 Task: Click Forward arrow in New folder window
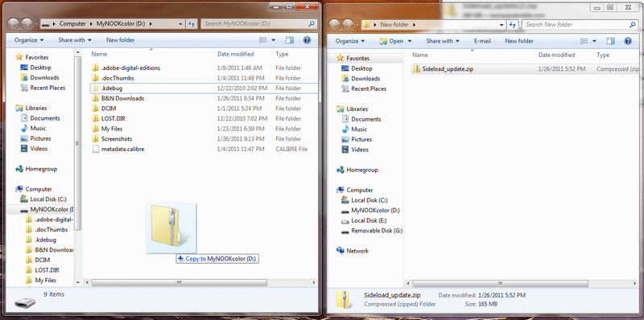point(348,25)
